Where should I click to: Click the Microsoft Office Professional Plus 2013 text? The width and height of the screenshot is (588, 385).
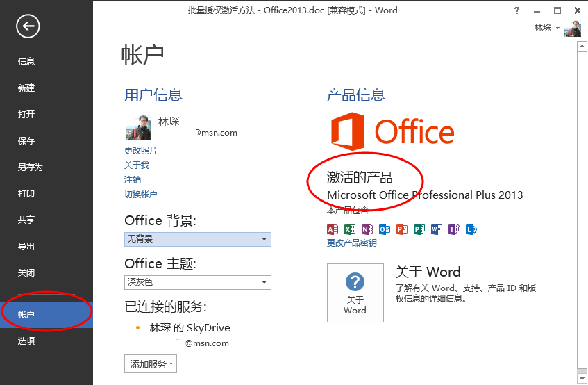[425, 195]
